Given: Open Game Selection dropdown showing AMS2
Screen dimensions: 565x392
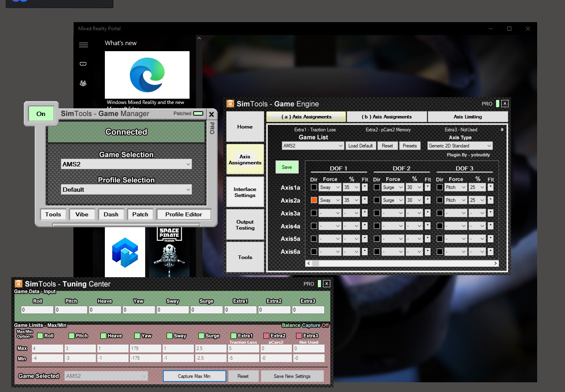Looking at the screenshot, I should 126,164.
